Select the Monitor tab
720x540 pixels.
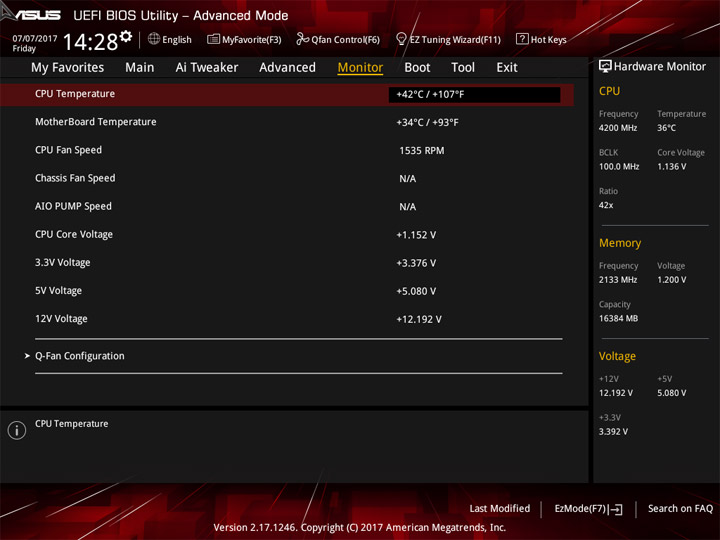click(x=360, y=68)
